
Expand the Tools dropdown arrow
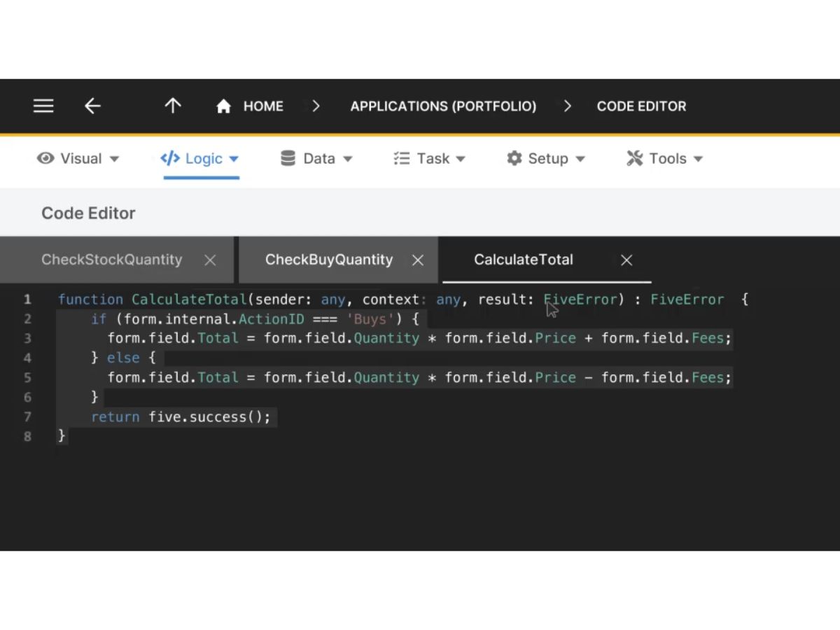click(x=698, y=160)
